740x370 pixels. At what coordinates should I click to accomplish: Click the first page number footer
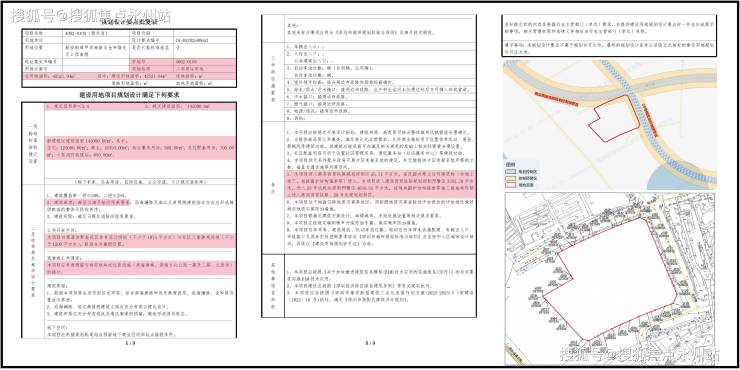click(129, 344)
